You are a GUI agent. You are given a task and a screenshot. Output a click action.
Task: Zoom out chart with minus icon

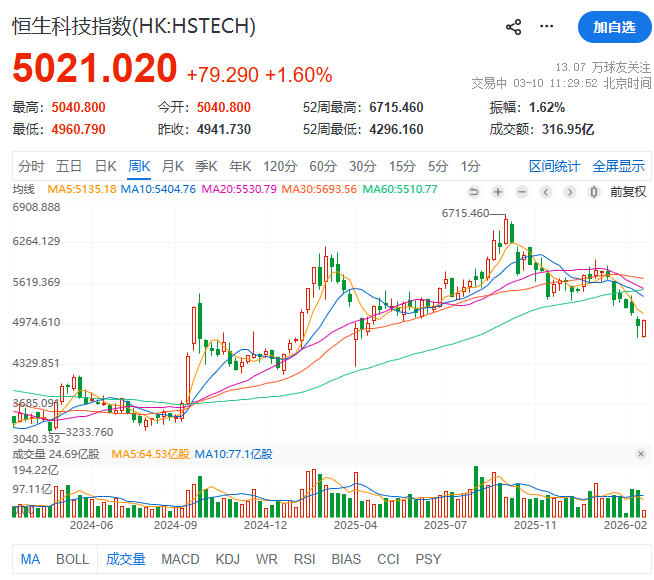pos(522,191)
